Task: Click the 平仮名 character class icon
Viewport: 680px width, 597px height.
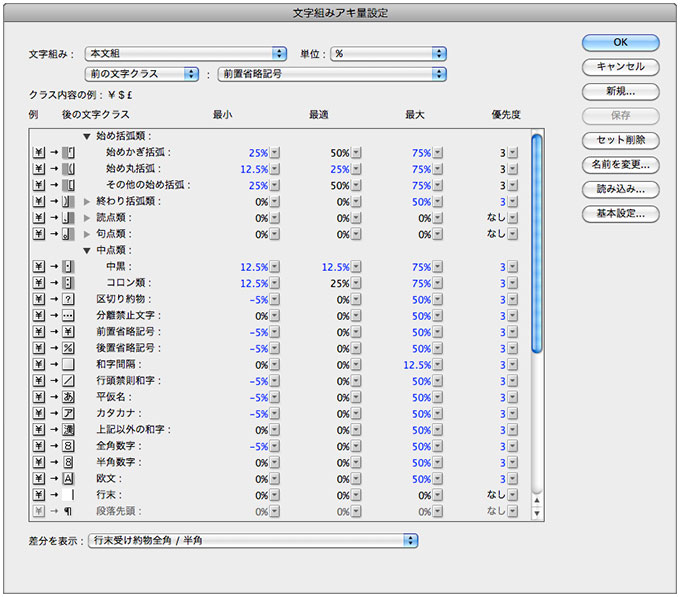Action: pyautogui.click(x=68, y=397)
